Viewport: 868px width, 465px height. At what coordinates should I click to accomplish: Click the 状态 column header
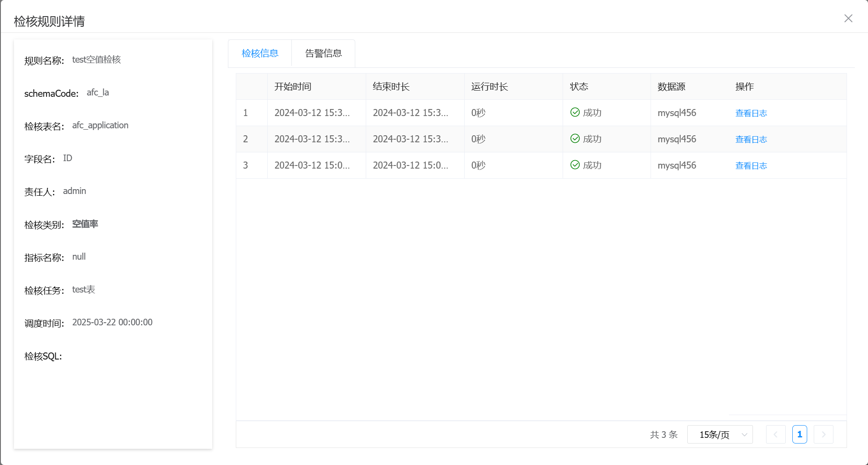[x=579, y=87]
